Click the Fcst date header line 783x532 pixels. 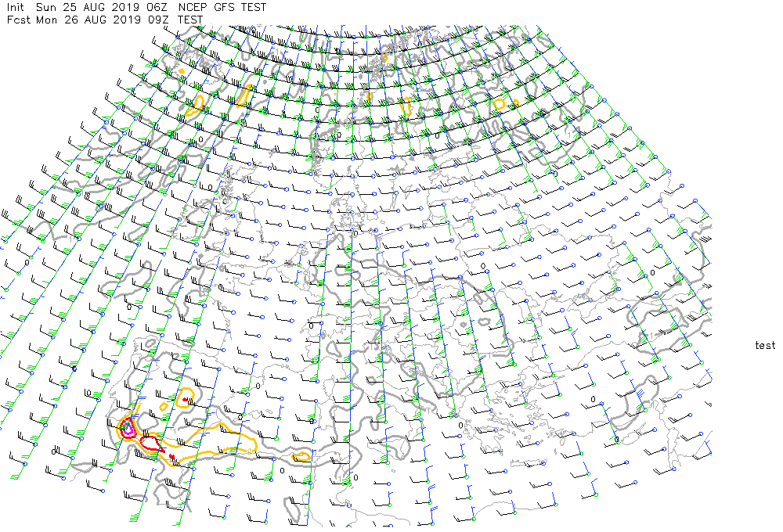click(105, 20)
